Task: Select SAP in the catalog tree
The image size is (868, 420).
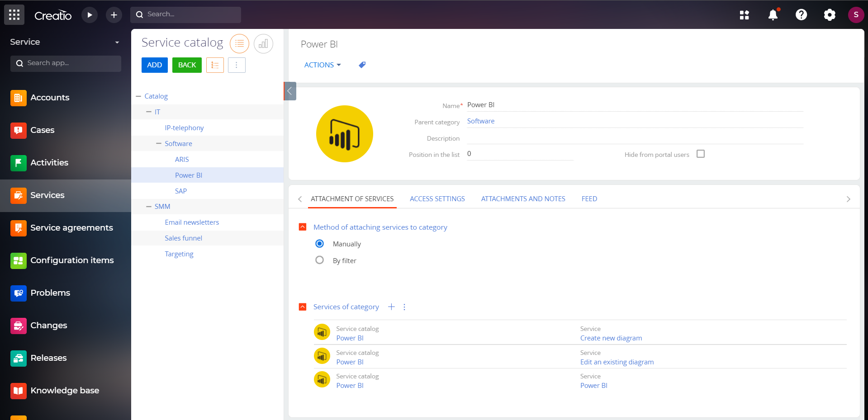Action: click(181, 191)
